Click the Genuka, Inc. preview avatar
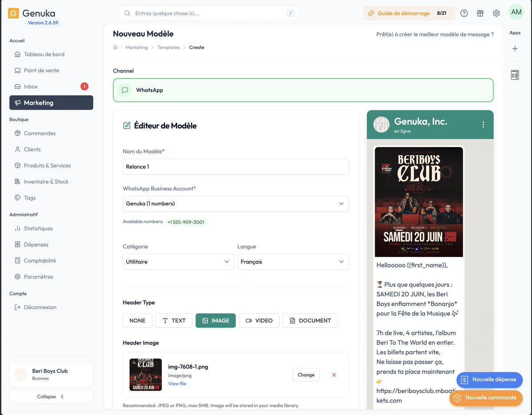The image size is (532, 415). [x=381, y=124]
